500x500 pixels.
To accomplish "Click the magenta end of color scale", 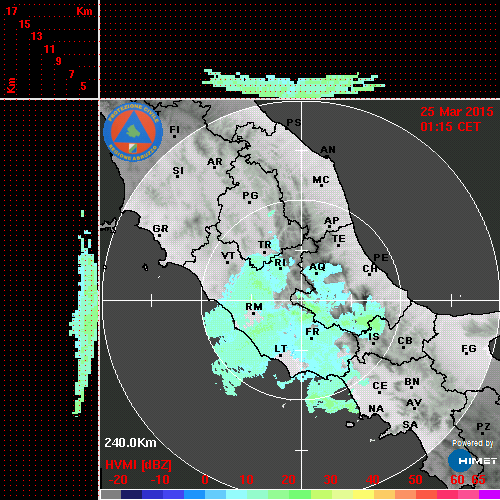I will [489, 494].
